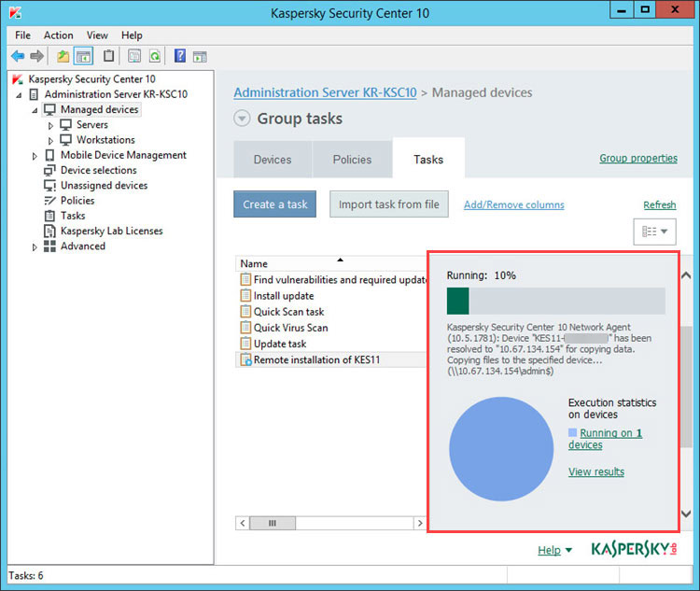Expand the Servers tree node

coord(50,126)
